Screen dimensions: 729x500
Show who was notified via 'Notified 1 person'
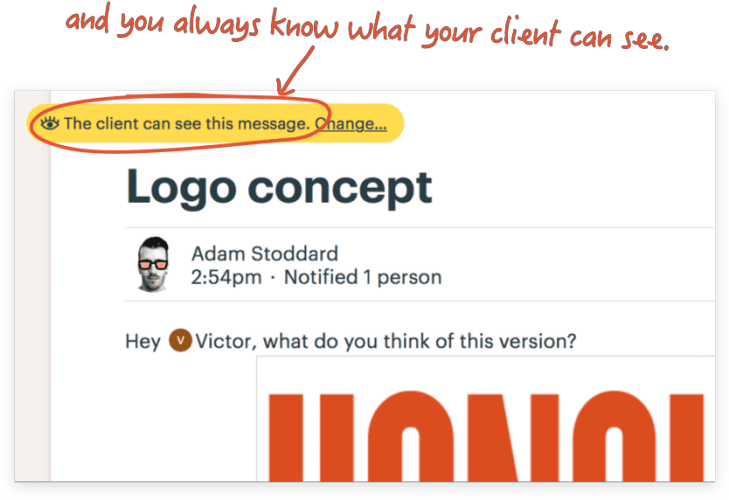(x=363, y=278)
